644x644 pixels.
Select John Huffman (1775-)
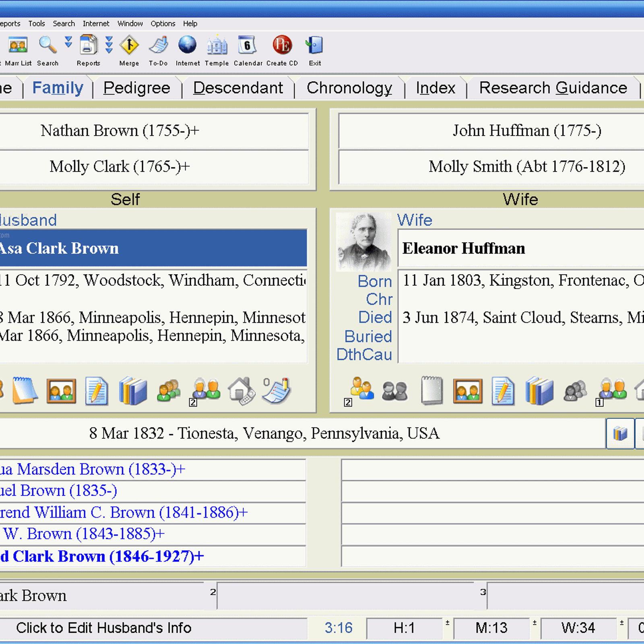click(491, 131)
